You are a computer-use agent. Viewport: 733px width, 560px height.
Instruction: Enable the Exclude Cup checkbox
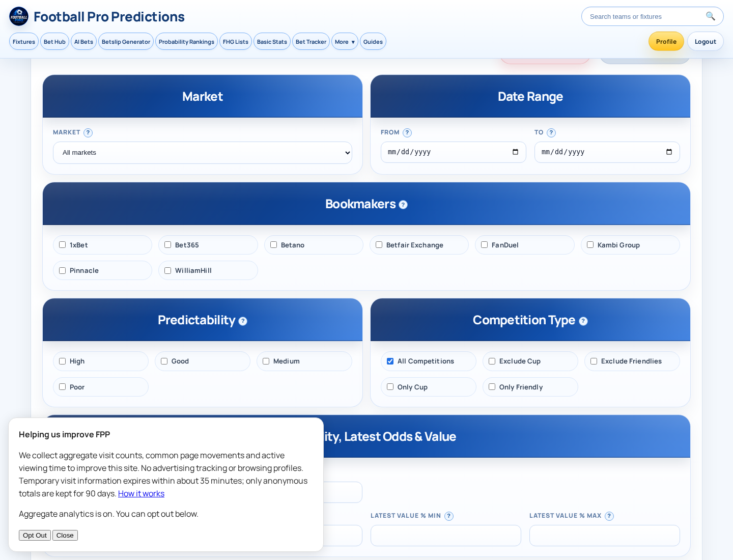(492, 361)
